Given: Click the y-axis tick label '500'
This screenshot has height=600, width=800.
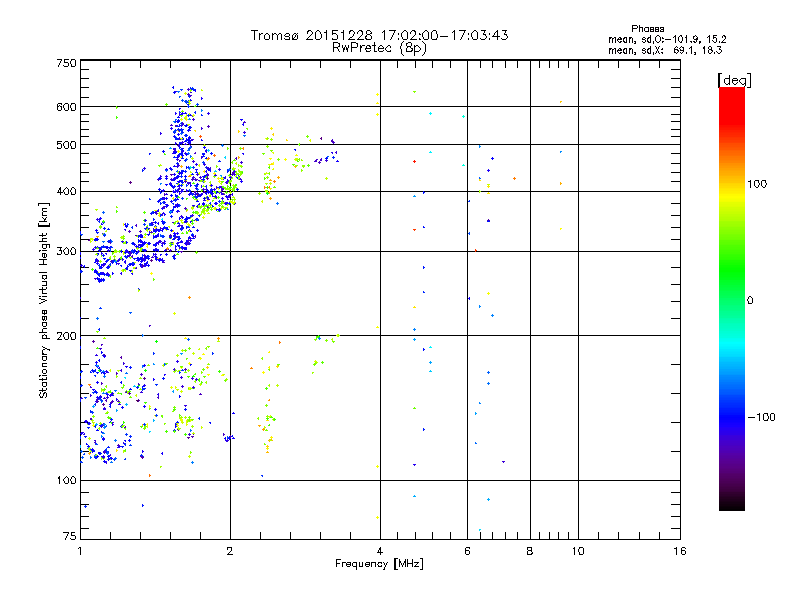Looking at the screenshot, I should coord(66,145).
